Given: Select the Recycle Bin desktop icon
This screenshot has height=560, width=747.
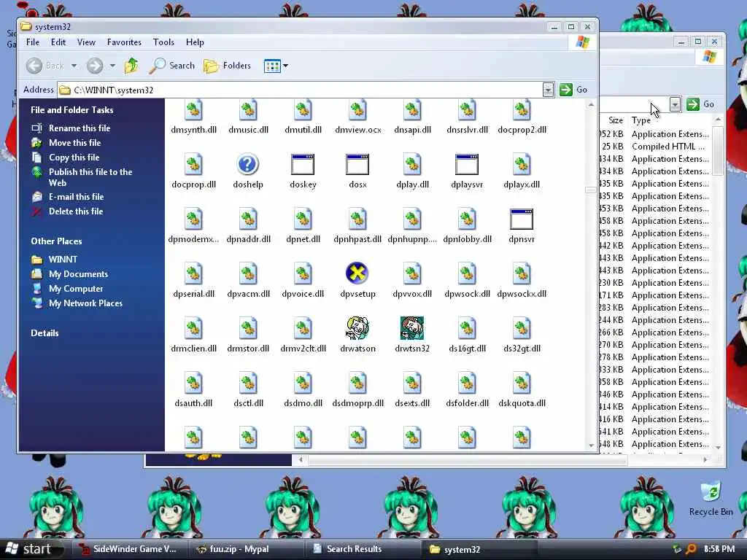Looking at the screenshot, I should (x=711, y=499).
